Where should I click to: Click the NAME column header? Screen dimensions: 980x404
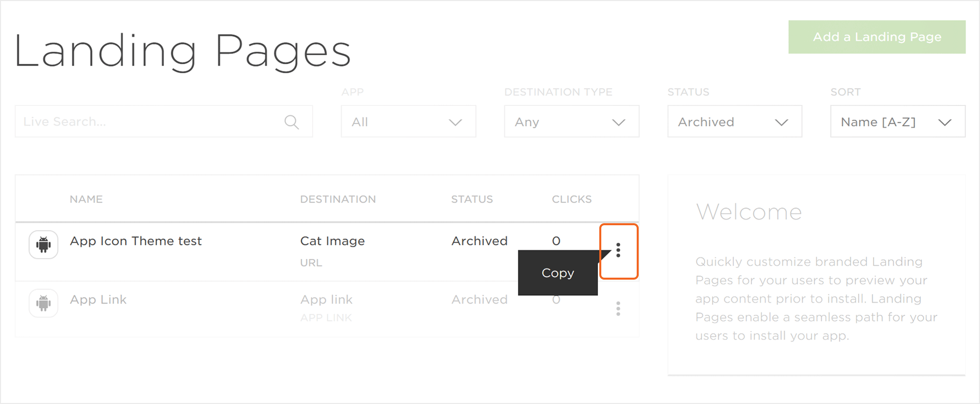coord(86,199)
